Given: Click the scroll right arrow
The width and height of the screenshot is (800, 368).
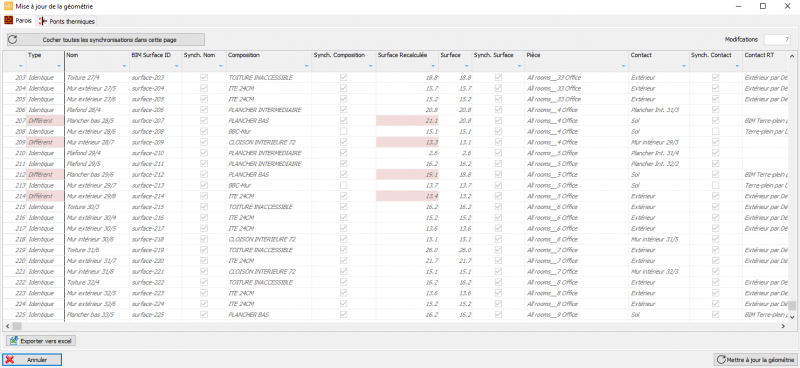Looking at the screenshot, I should pos(784,326).
